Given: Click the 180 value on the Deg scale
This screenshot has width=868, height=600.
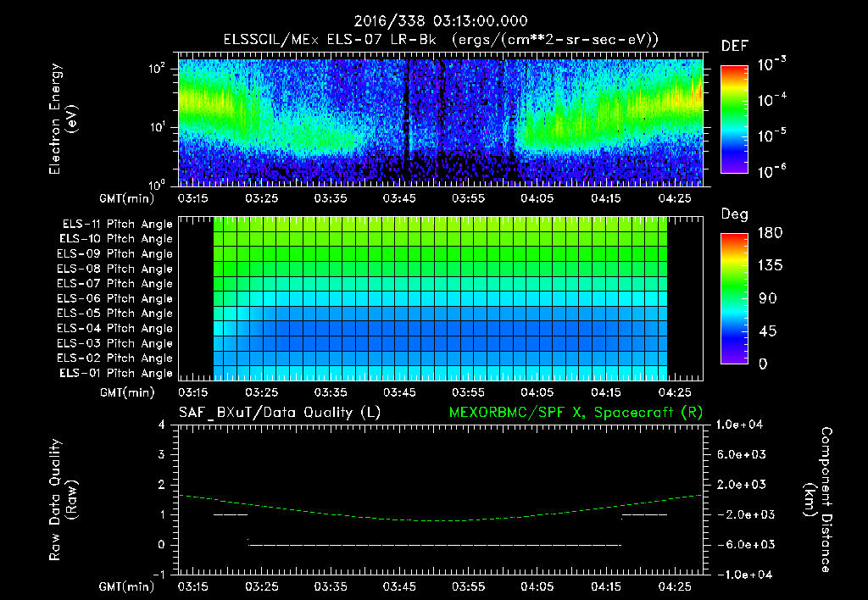Looking at the screenshot, I should (770, 233).
